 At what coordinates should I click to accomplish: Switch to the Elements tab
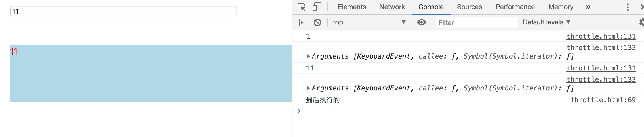click(352, 7)
